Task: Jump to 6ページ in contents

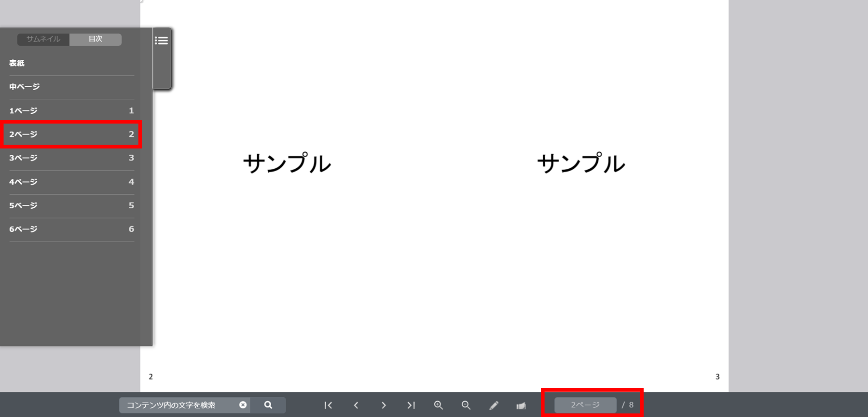Action: [x=71, y=229]
